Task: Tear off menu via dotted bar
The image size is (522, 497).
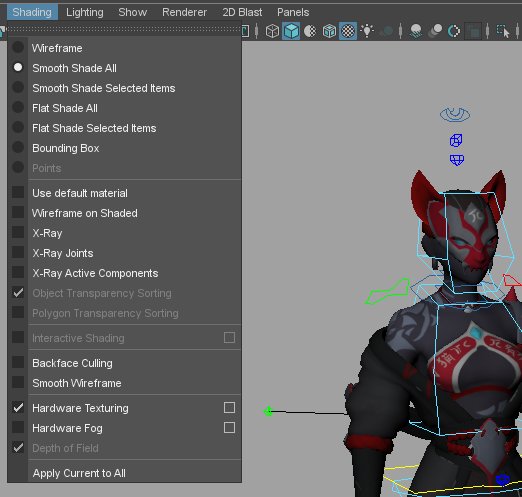Action: pyautogui.click(x=124, y=29)
